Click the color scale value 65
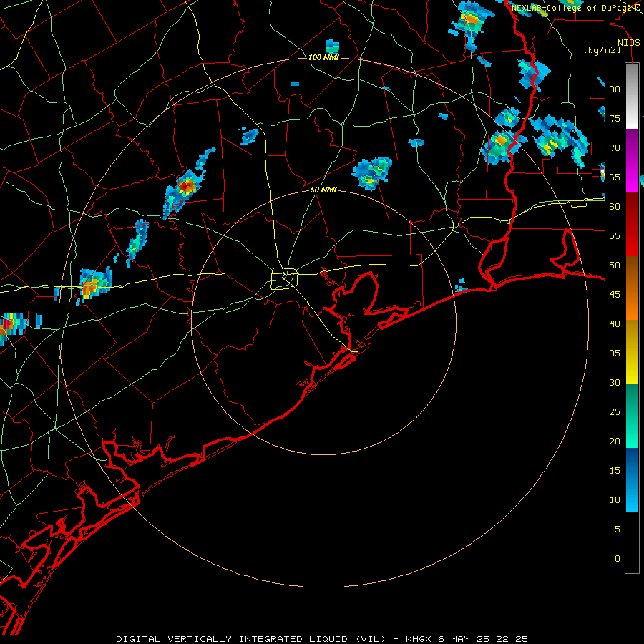 pyautogui.click(x=615, y=177)
